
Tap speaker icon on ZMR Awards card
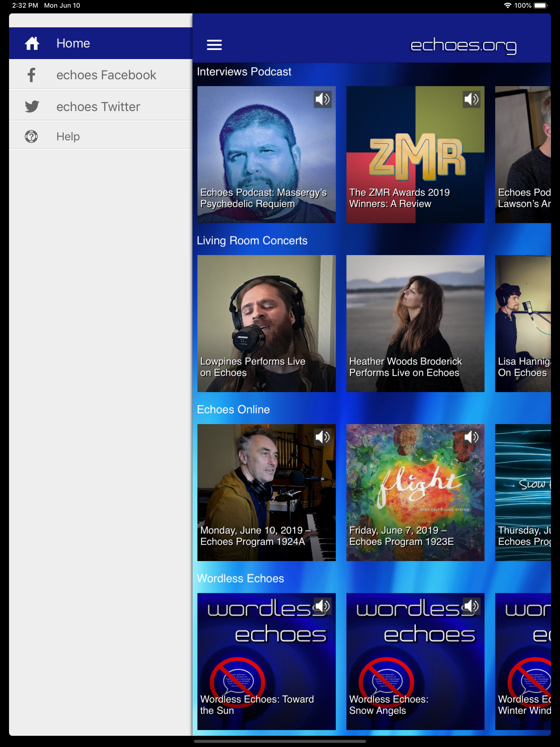pos(471,99)
